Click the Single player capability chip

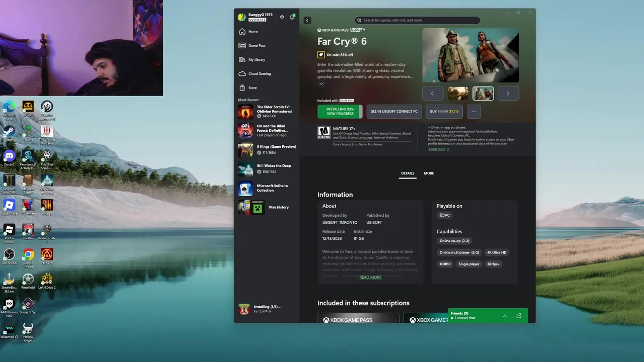[x=469, y=264]
